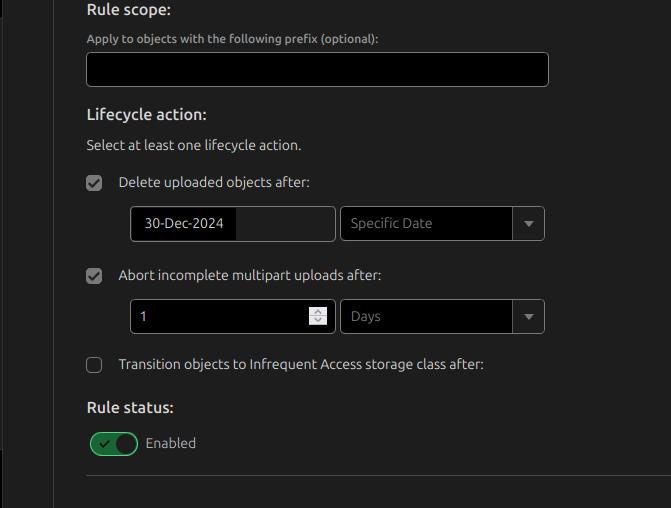
Task: Open the Specific Date combo box
Action: click(427, 224)
